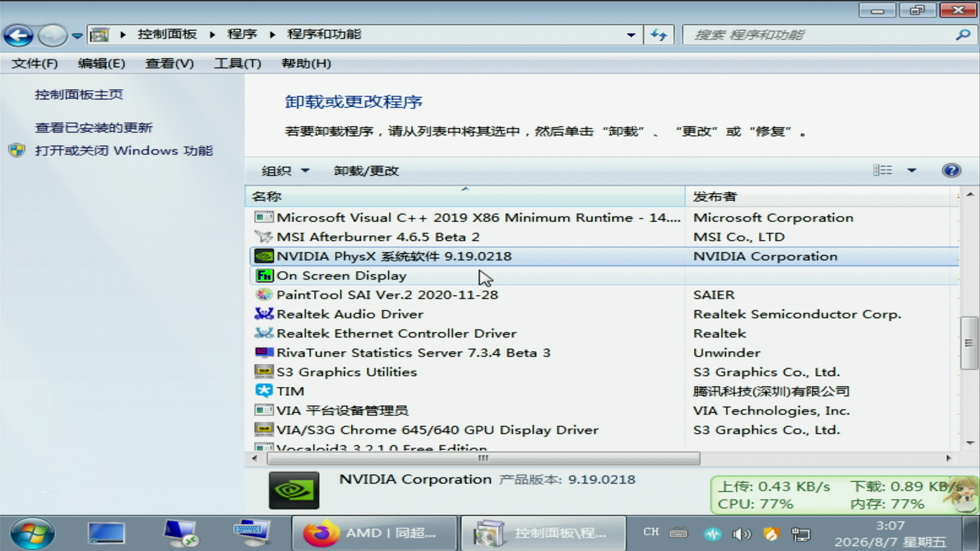Click the VIA 平台设备管理员 icon
980x551 pixels.
pos(264,410)
